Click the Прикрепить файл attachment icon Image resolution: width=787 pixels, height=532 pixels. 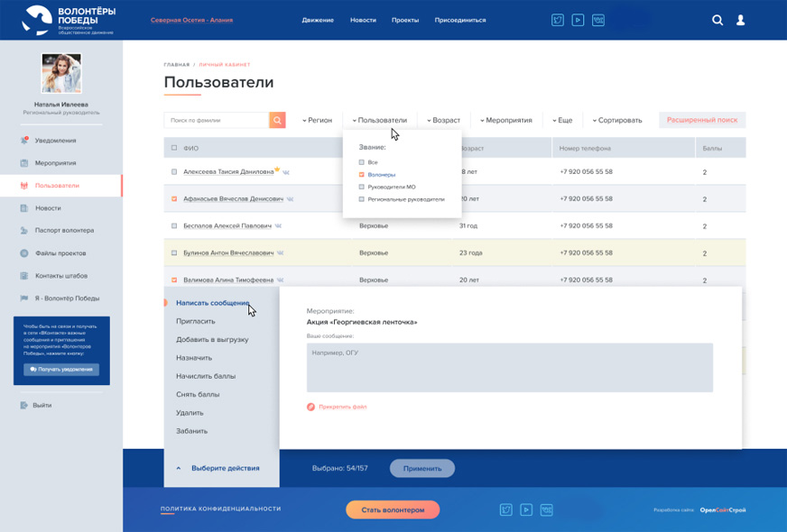tap(311, 407)
